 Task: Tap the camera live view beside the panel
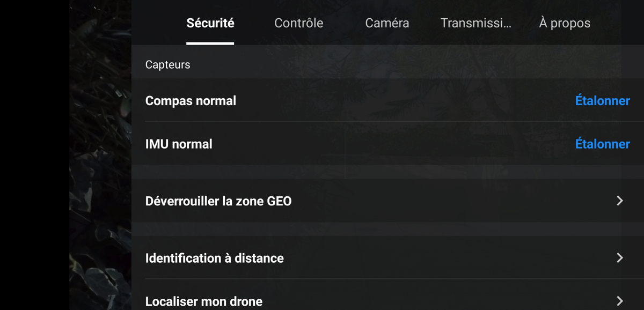pos(100,155)
